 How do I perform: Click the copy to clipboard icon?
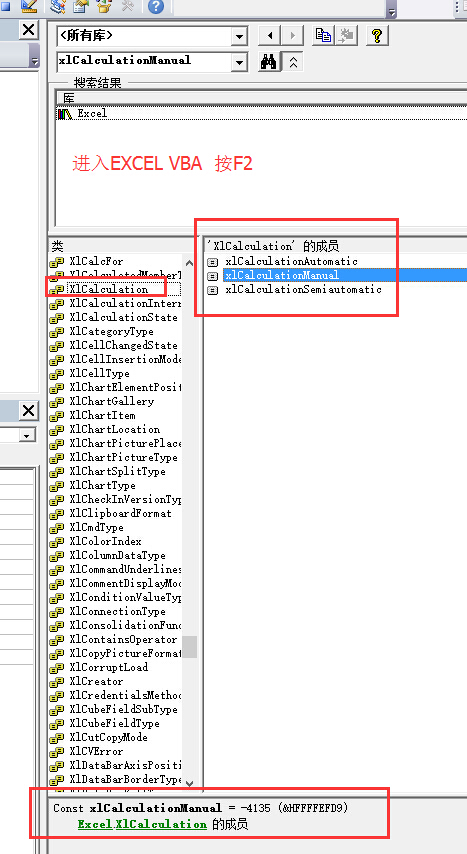click(x=324, y=35)
